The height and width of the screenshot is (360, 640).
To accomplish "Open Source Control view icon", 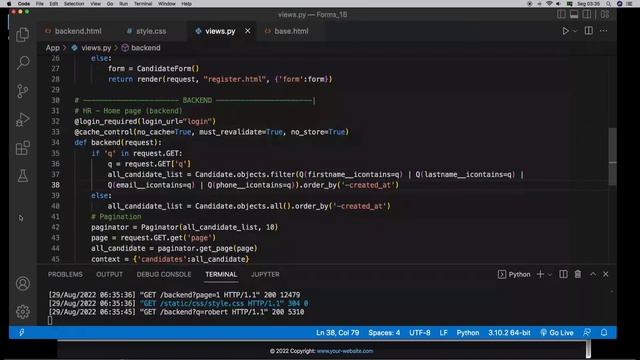I will pos(23,91).
